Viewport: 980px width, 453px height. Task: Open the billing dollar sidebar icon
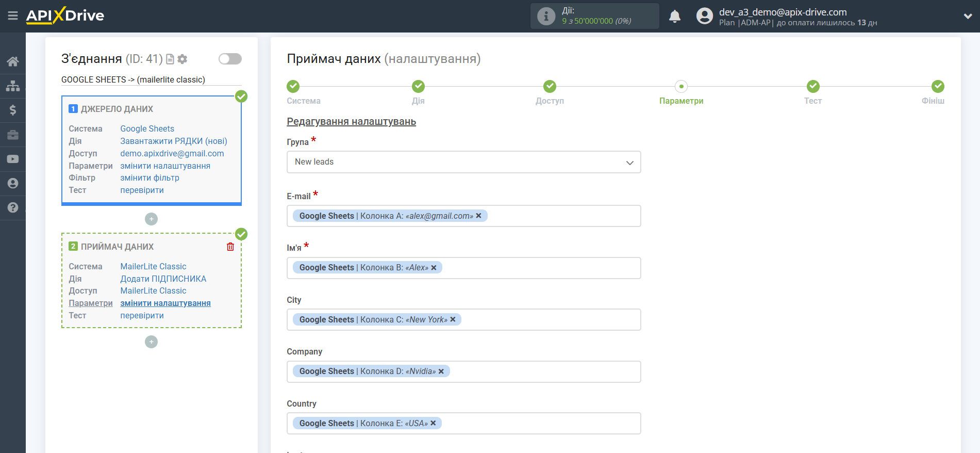[13, 110]
